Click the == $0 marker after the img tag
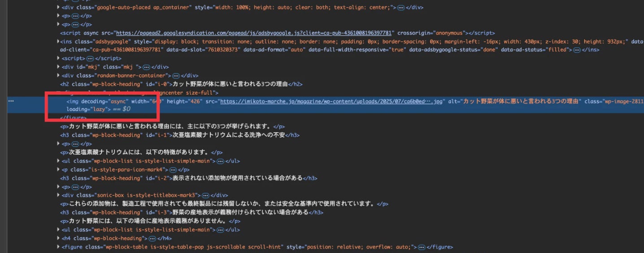 (x=122, y=109)
